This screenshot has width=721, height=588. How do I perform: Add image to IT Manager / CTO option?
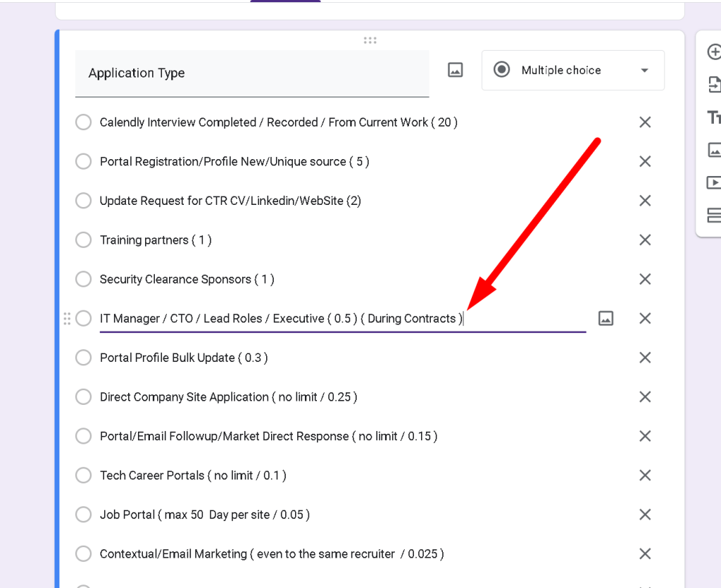coord(606,318)
